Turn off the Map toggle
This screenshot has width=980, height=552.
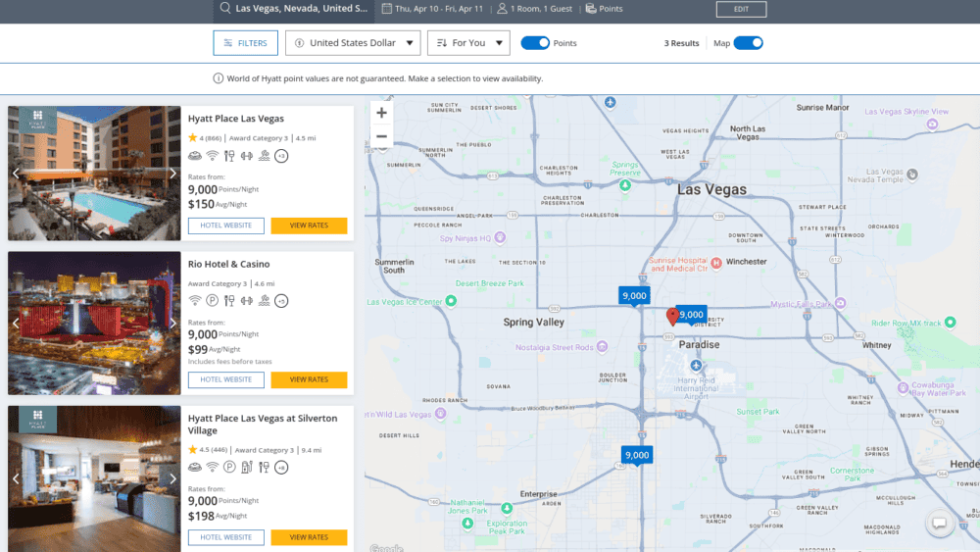(748, 43)
